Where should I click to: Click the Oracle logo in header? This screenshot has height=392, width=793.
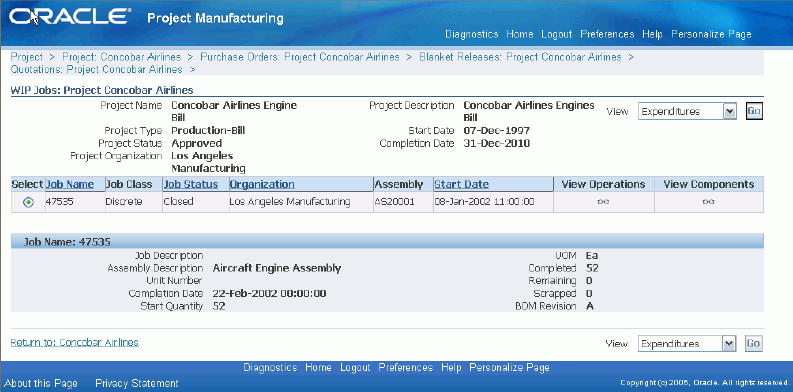click(x=70, y=18)
